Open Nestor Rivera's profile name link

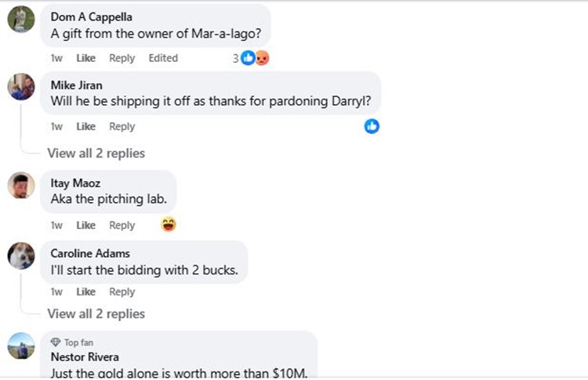(x=84, y=357)
